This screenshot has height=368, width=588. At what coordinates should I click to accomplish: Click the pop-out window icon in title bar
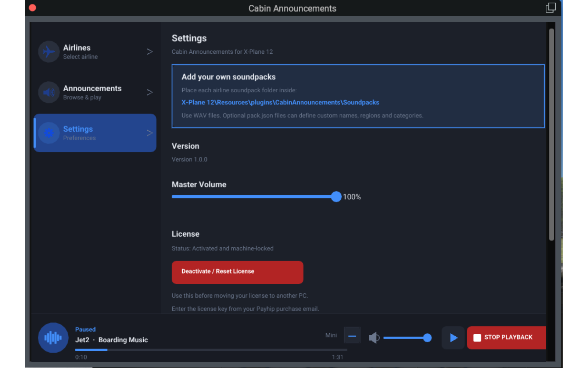pyautogui.click(x=551, y=8)
